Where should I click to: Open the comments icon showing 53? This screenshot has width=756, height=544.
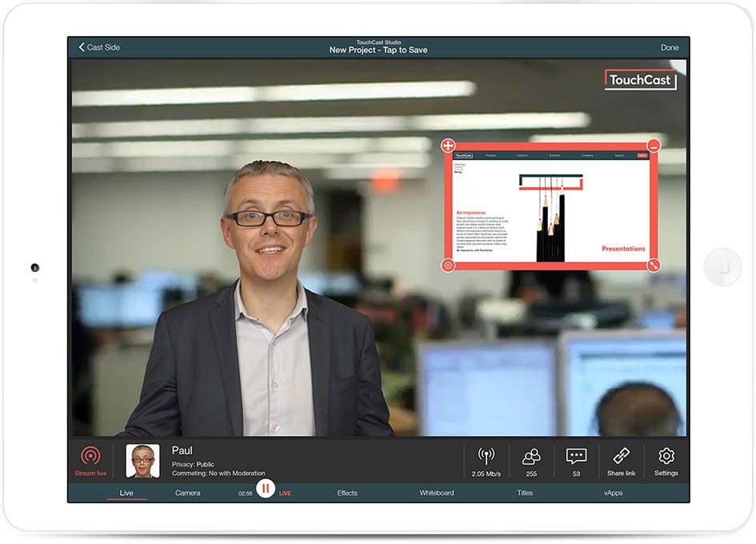(x=576, y=456)
